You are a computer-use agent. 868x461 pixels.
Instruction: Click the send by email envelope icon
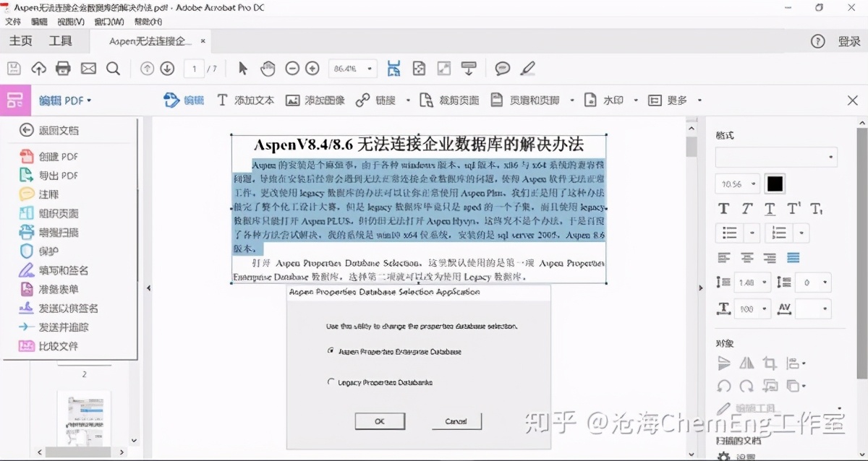coord(88,69)
